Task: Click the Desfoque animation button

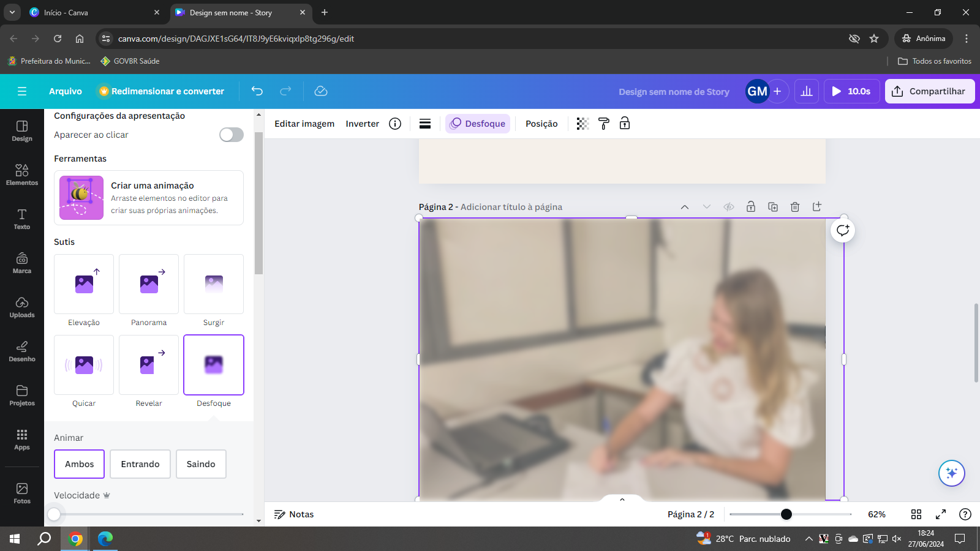Action: pos(478,124)
